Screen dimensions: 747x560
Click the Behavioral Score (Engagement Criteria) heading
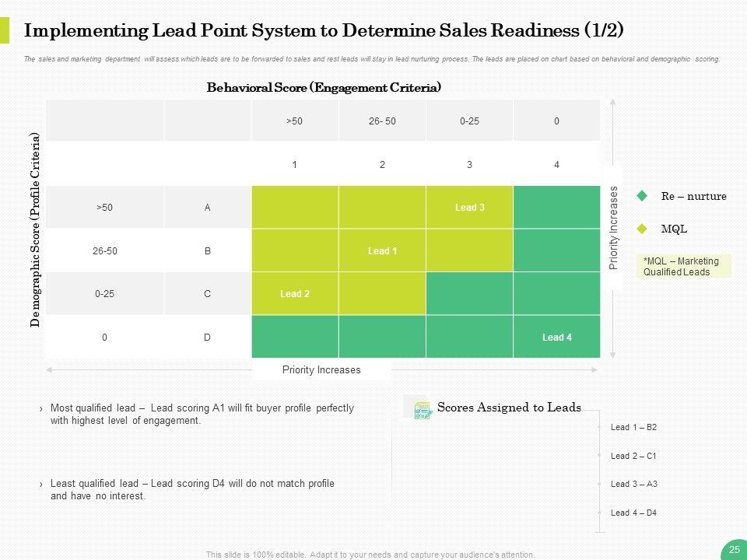[x=324, y=88]
